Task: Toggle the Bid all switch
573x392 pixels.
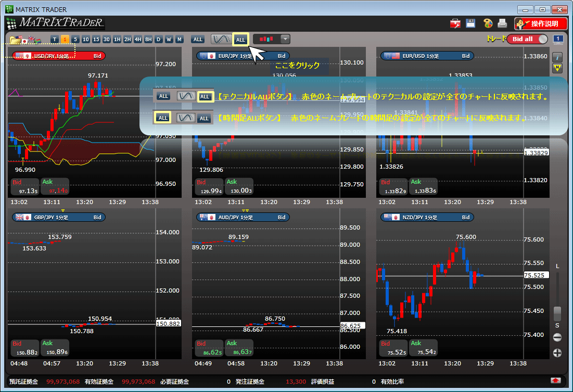Action: tap(528, 39)
